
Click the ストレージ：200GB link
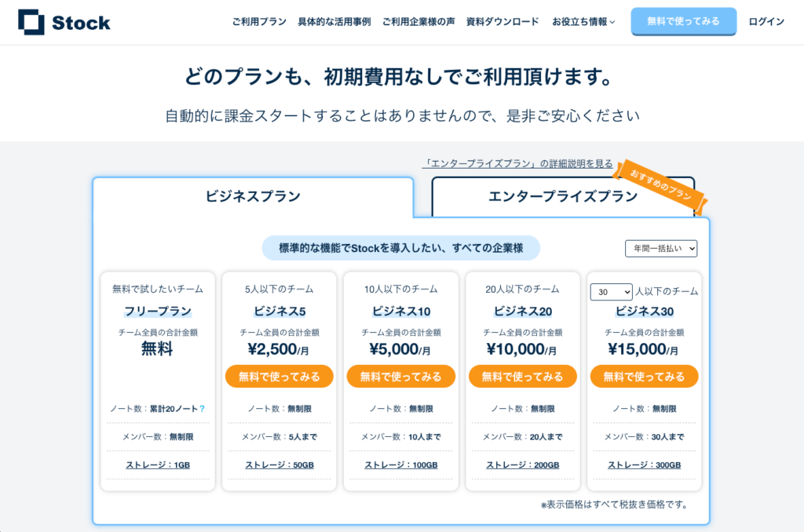522,465
